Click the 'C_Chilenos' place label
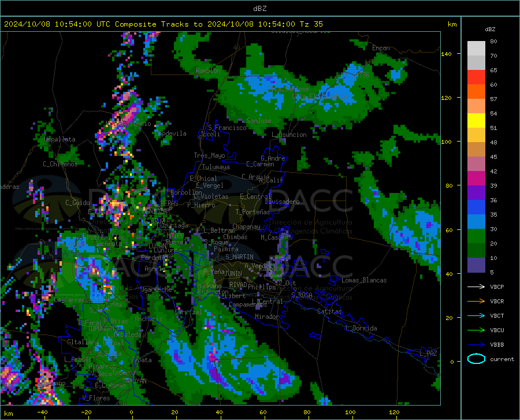Image resolution: width=520 pixels, height=420 pixels. click(60, 163)
